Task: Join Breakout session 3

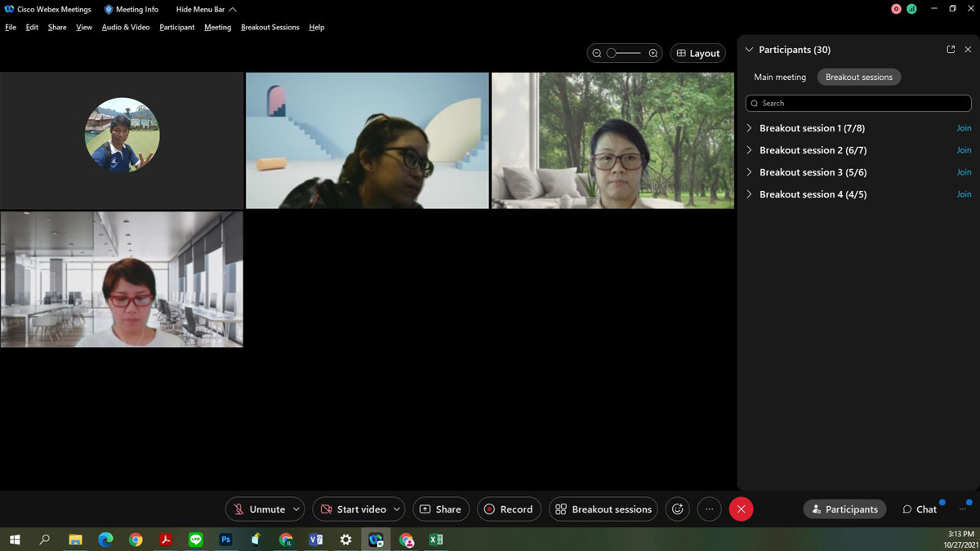Action: click(x=964, y=172)
